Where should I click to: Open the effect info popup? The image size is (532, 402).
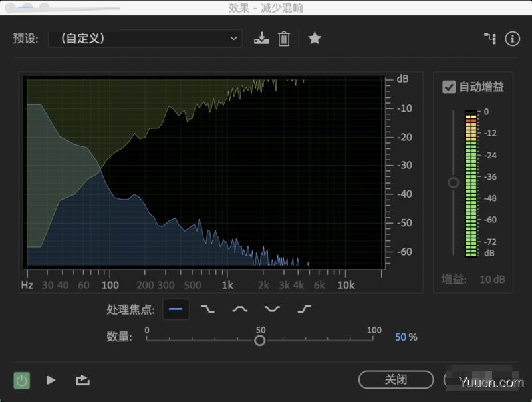(x=512, y=39)
